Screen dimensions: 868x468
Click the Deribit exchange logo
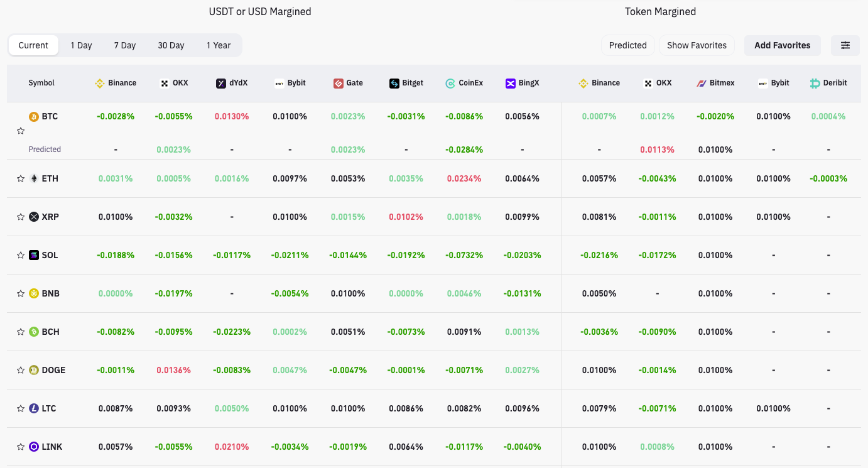pos(815,83)
